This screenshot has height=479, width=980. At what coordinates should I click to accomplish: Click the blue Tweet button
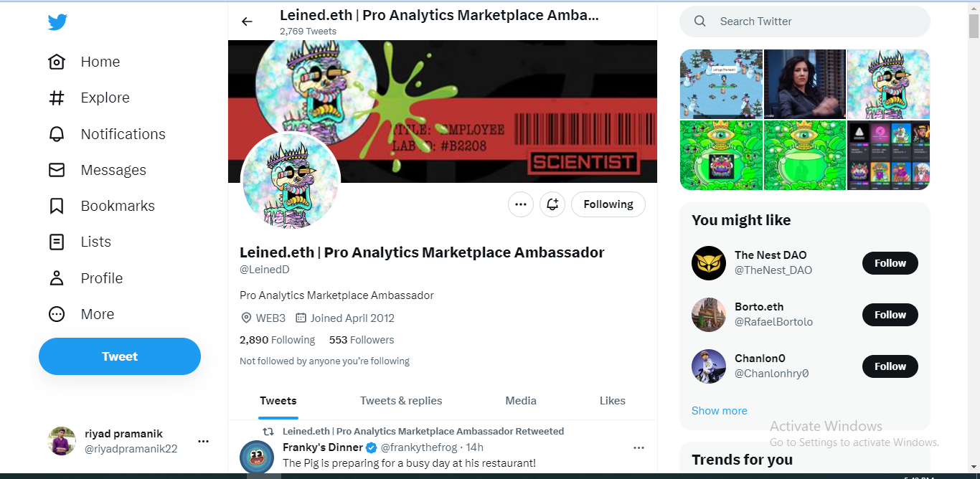point(120,356)
